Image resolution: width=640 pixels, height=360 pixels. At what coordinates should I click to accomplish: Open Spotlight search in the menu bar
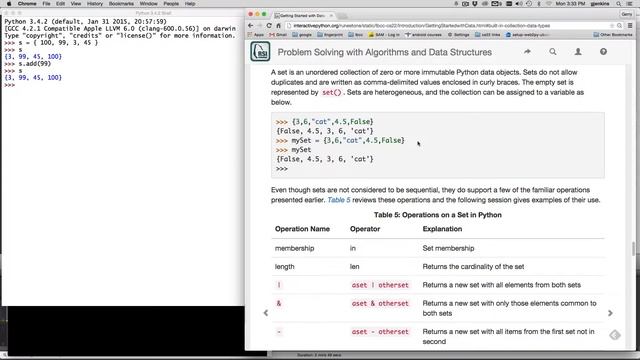tap(619, 4)
